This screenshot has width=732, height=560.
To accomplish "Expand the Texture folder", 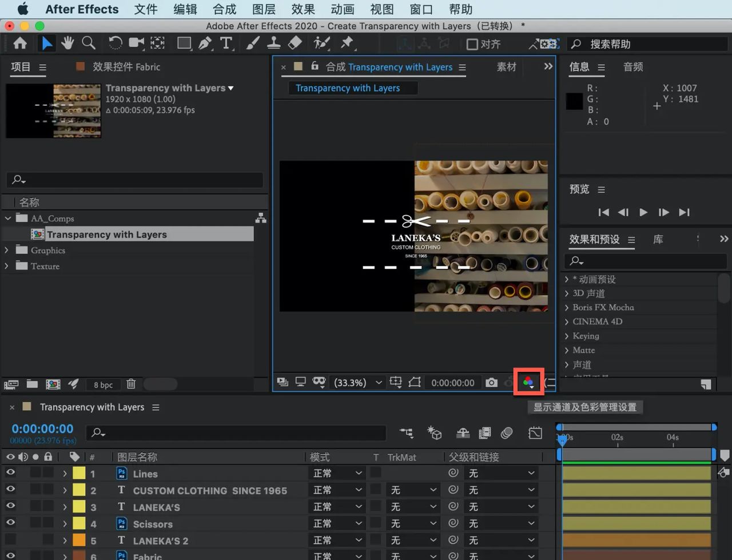I will 6,265.
